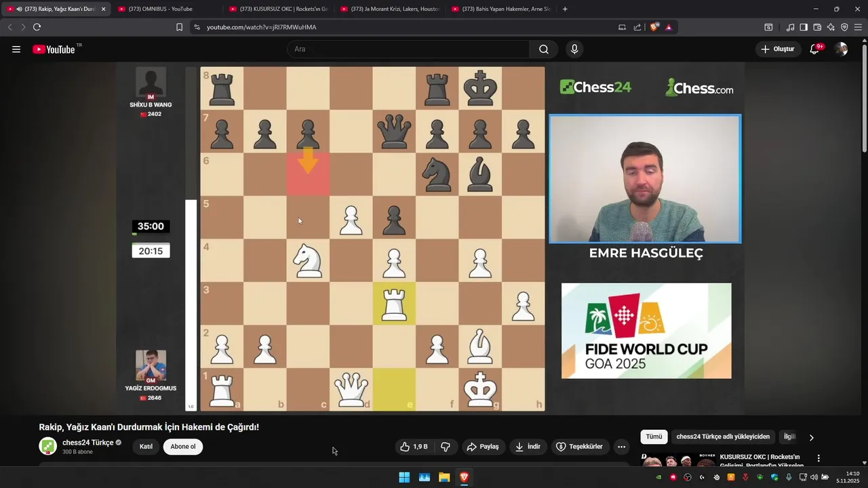Open the chess24 Türkçe channel link

point(87,443)
